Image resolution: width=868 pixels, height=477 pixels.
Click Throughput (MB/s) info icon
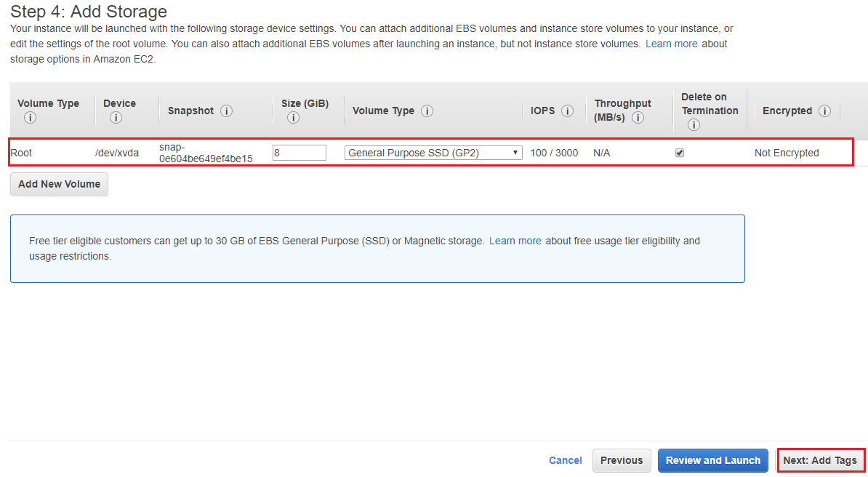tap(638, 118)
